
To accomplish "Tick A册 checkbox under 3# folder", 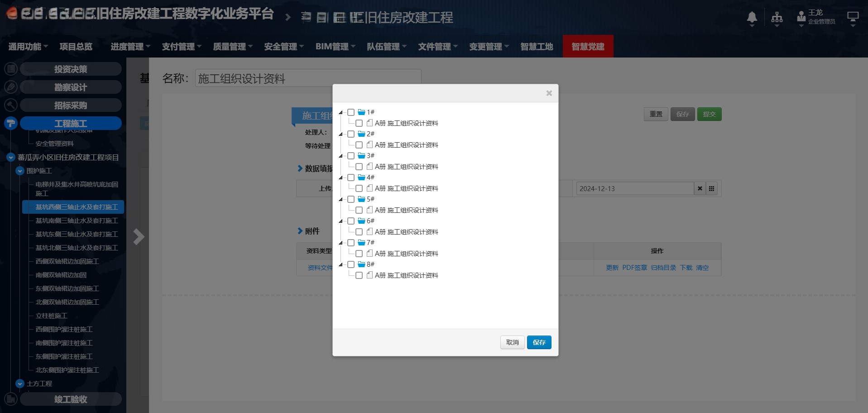I will [x=359, y=167].
